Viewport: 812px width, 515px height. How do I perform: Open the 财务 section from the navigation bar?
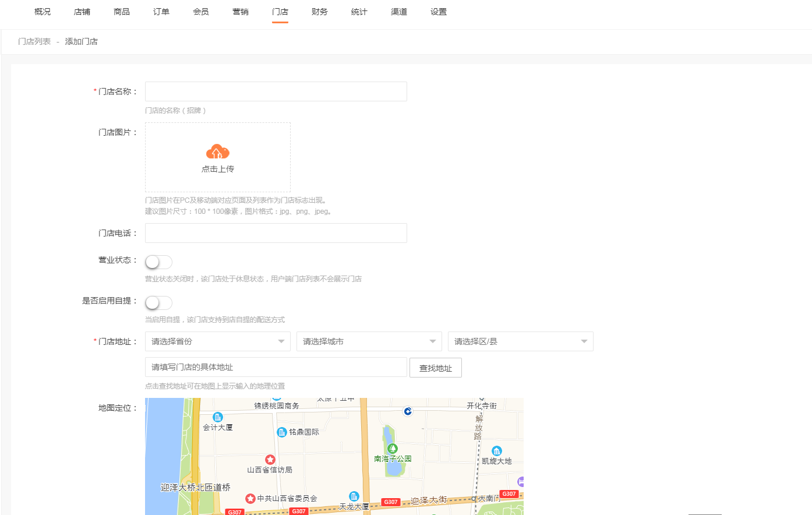pos(319,11)
